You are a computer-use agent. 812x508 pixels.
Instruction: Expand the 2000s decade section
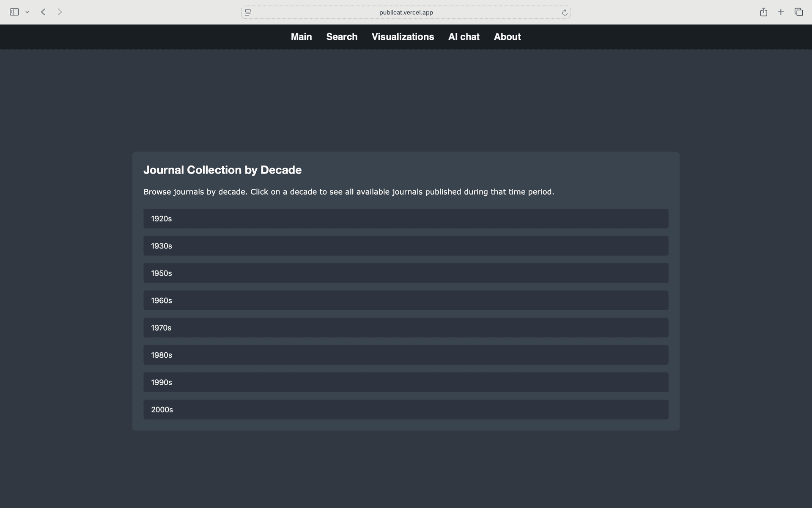pos(406,409)
